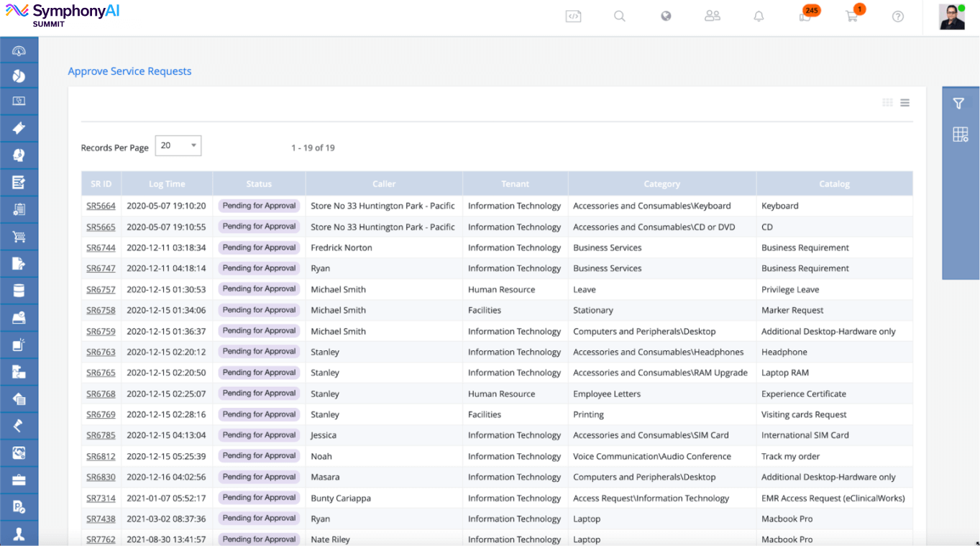Open the help question mark icon

click(x=898, y=16)
